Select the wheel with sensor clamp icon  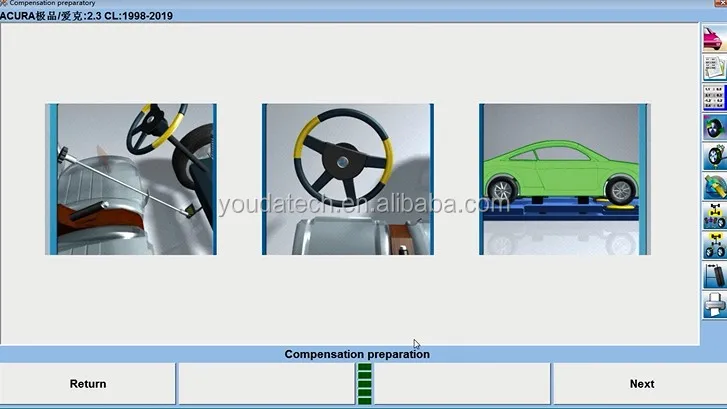[714, 157]
